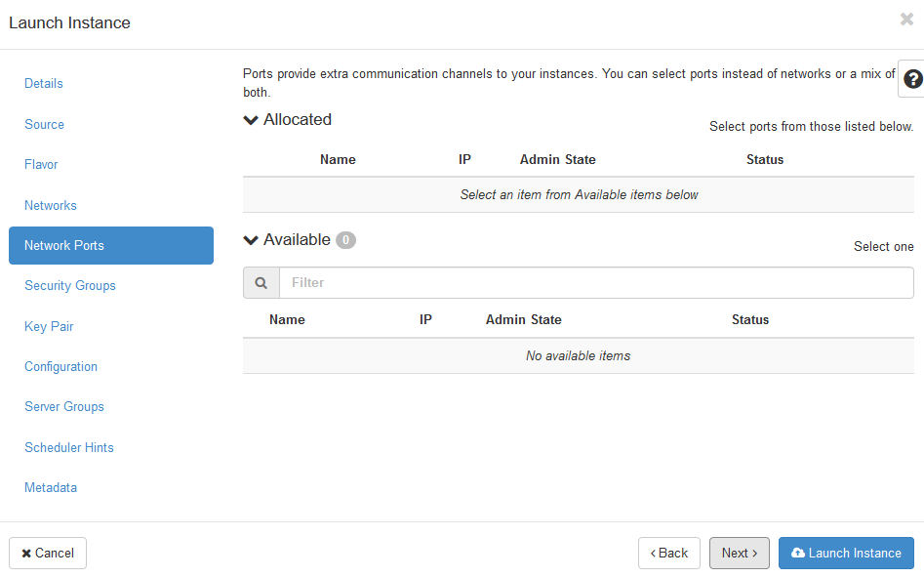The width and height of the screenshot is (924, 577).
Task: Click the 'Select one' label
Action: coord(883,246)
